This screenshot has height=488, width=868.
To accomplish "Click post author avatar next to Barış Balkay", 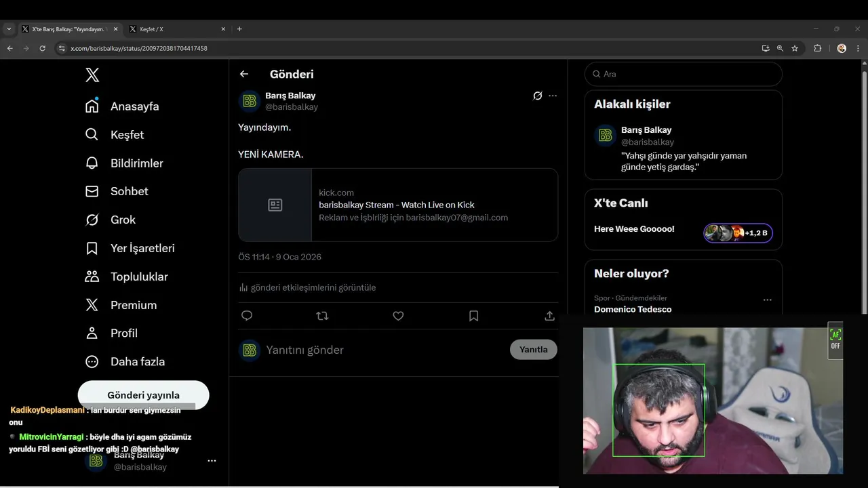I will [250, 101].
